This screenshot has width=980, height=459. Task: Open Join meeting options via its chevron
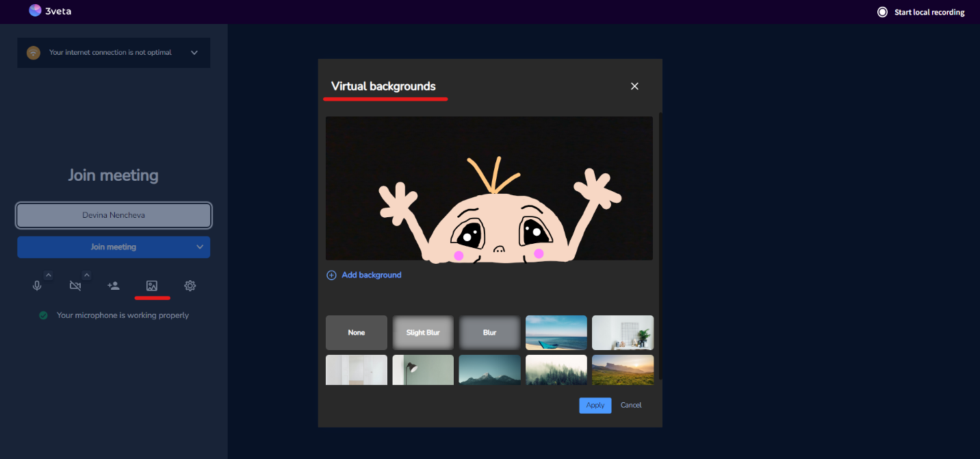pos(200,247)
